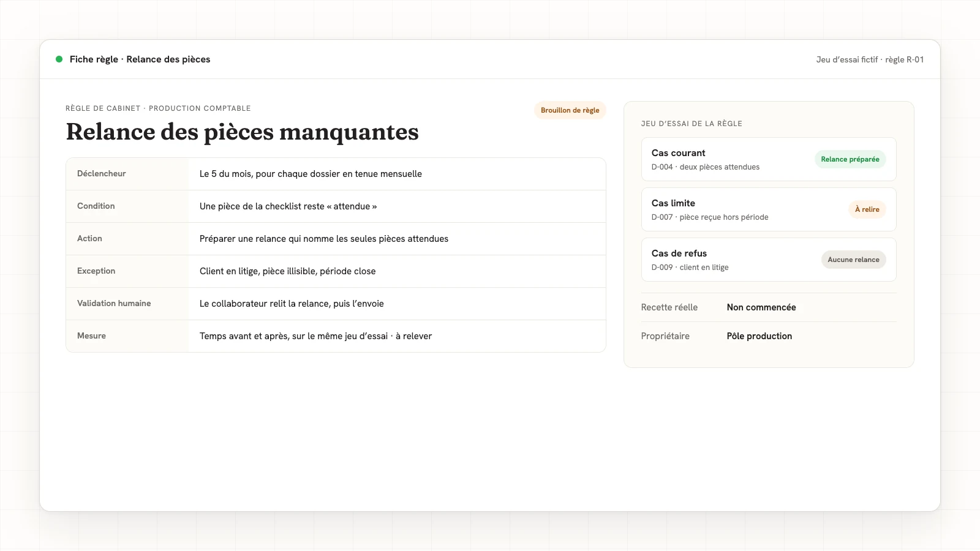
Task: Click the 'Fiche règle · Relance des pièces' title
Action: [140, 59]
